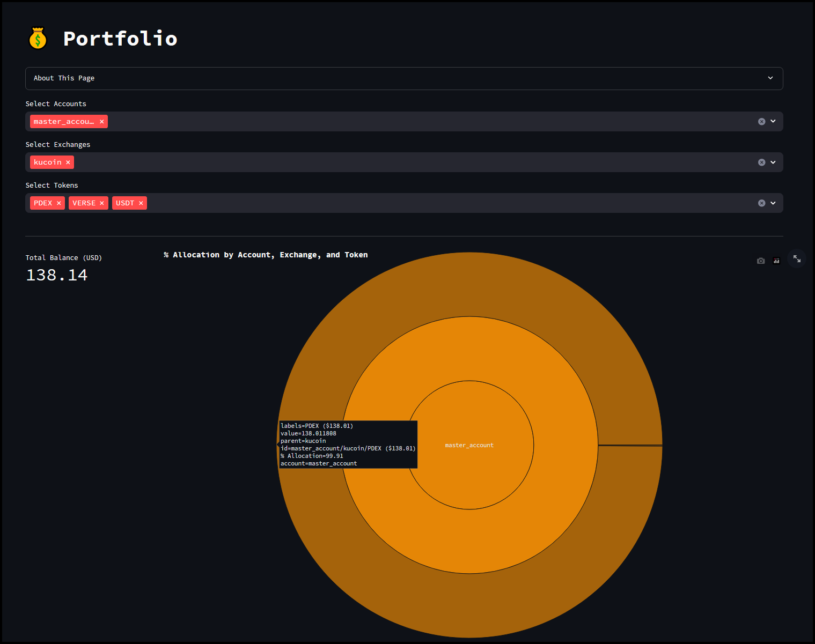Click the Plotly logo icon
The image size is (815, 644).
[x=776, y=261]
